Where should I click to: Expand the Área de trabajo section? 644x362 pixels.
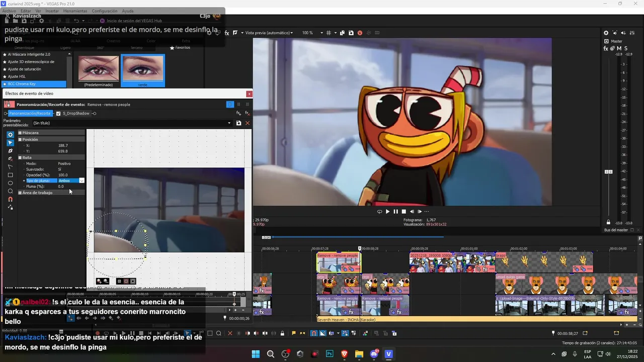20,193
